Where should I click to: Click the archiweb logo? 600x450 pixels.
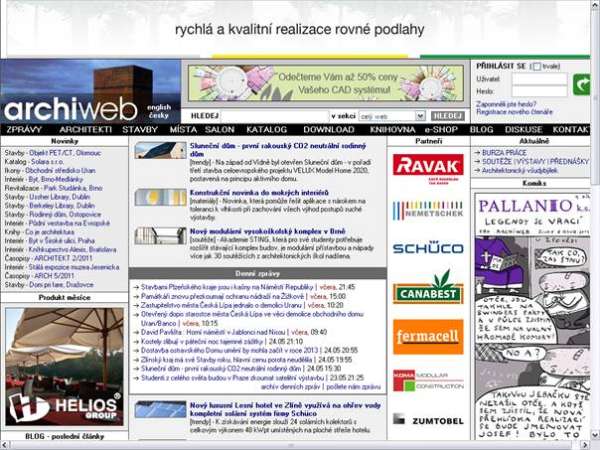70,109
